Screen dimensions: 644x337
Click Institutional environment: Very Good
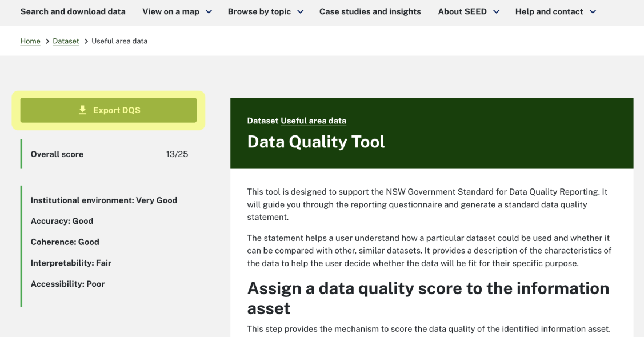tap(104, 200)
